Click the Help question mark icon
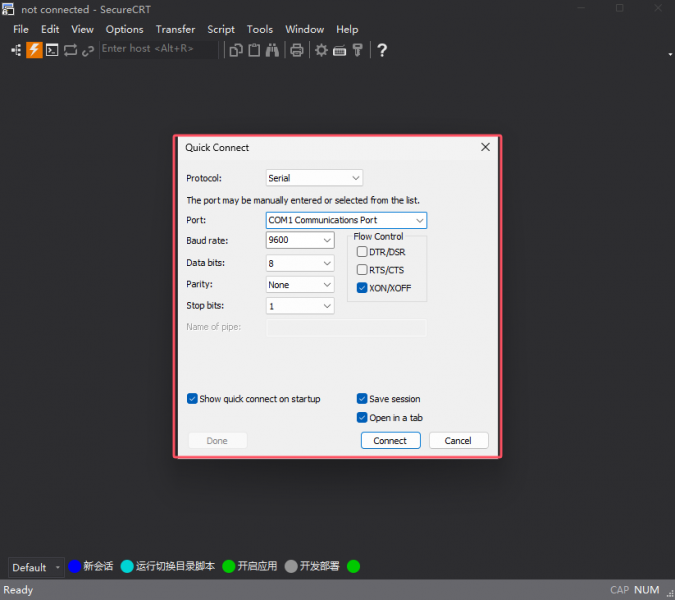This screenshot has height=600, width=675. [x=381, y=50]
